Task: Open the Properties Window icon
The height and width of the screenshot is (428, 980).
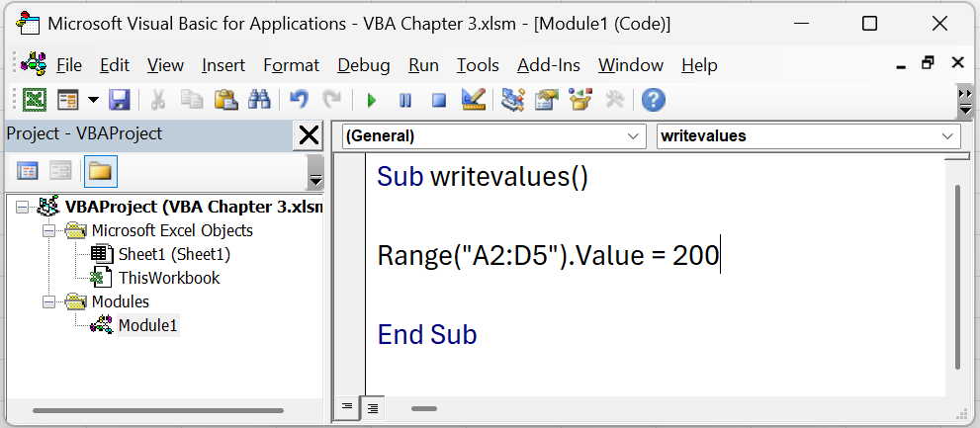Action: coord(546,100)
